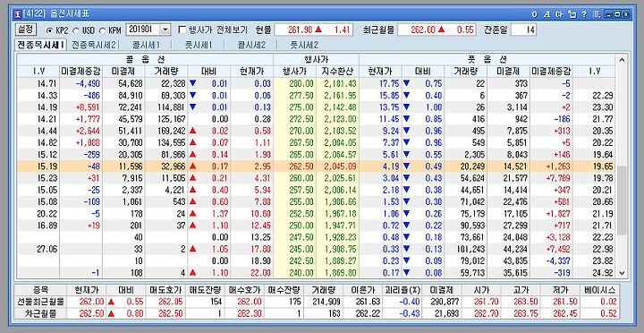
Task: Click strike price cell 250.00
Action: coord(294,226)
